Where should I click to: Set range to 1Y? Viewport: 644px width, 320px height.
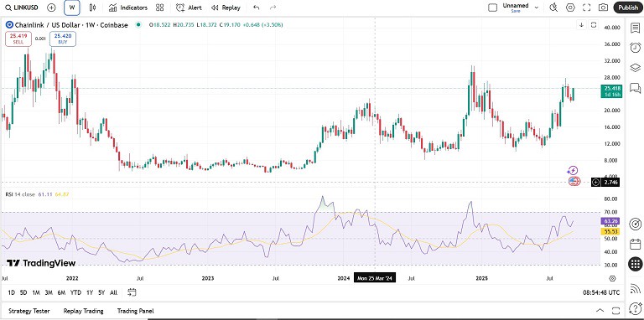coord(90,292)
